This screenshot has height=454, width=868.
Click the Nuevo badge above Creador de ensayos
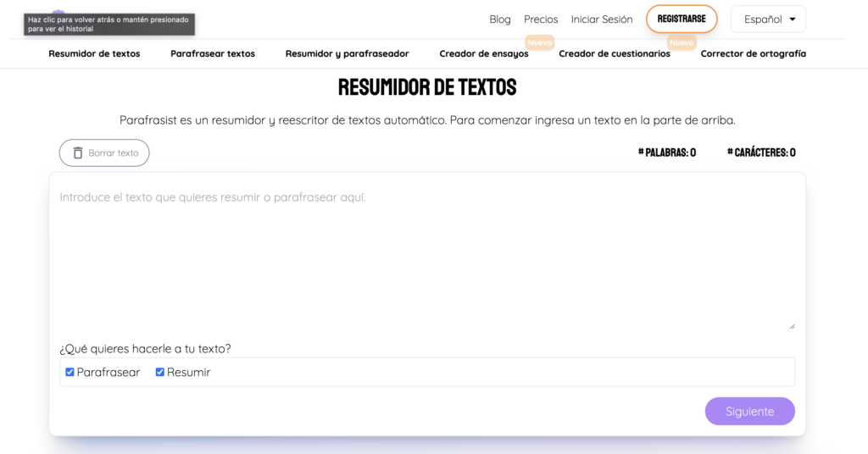click(x=539, y=42)
